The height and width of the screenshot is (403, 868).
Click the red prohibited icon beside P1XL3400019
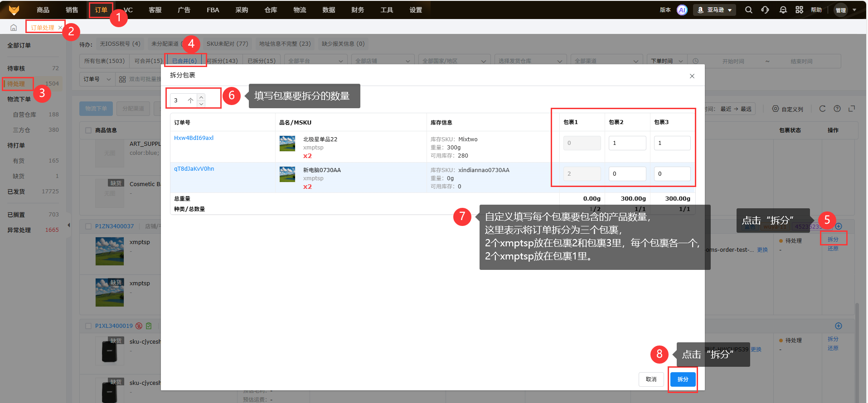139,326
